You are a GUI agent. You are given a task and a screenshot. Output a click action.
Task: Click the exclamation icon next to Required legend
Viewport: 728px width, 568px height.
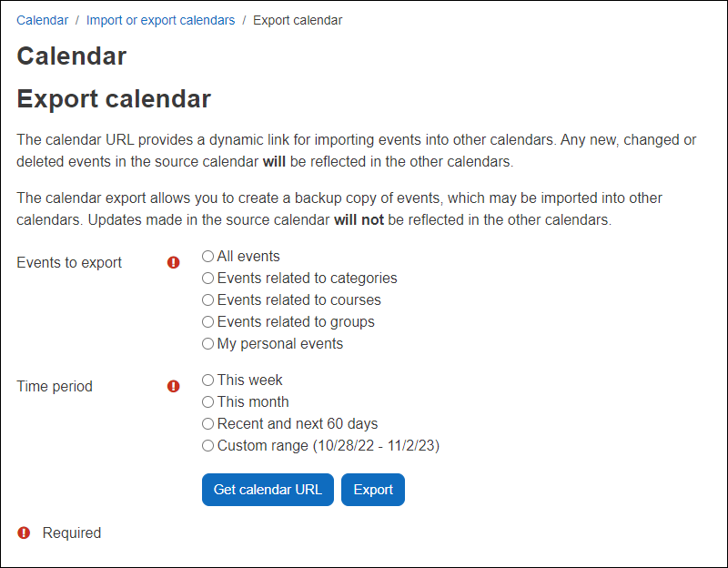[23, 532]
